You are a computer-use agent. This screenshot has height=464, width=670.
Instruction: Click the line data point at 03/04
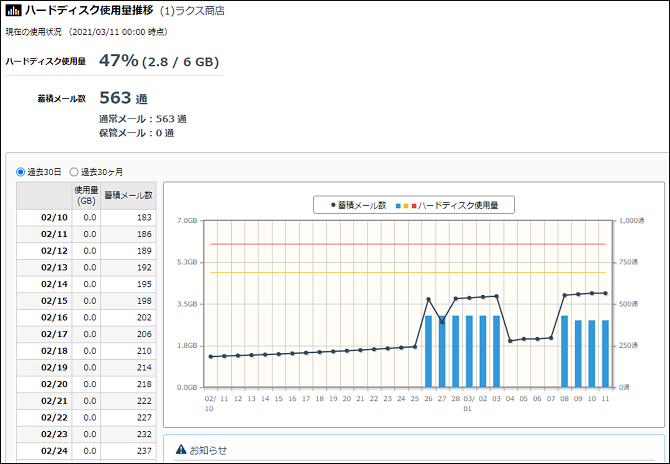[510, 341]
